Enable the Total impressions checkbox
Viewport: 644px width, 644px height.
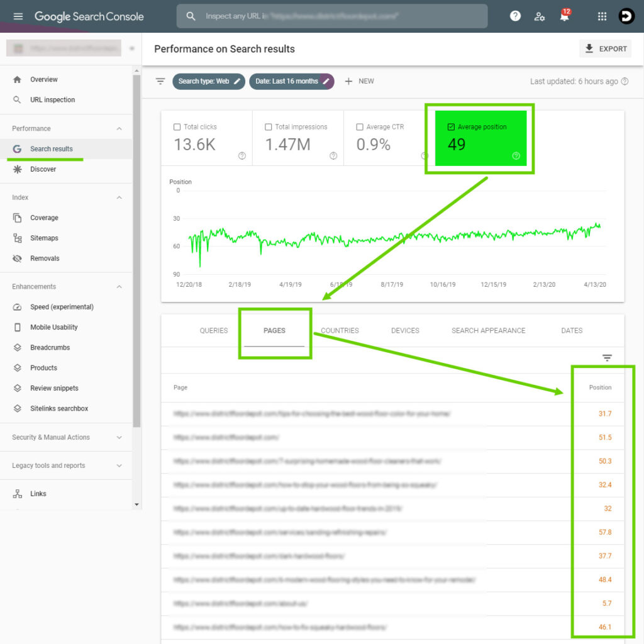[268, 127]
